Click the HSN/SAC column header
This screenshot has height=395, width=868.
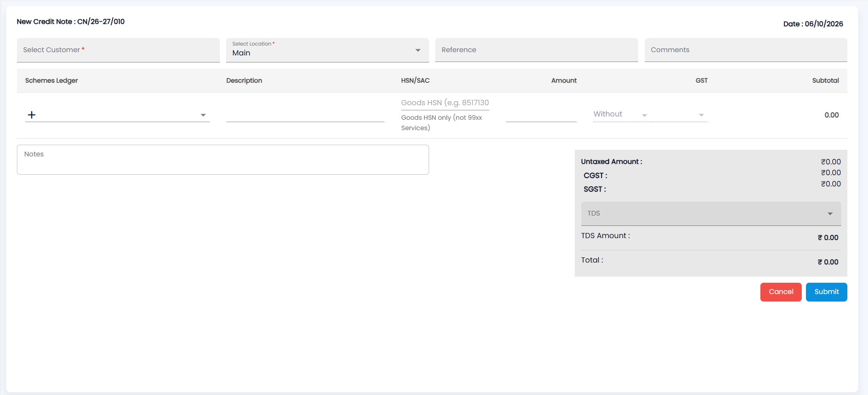[415, 81]
